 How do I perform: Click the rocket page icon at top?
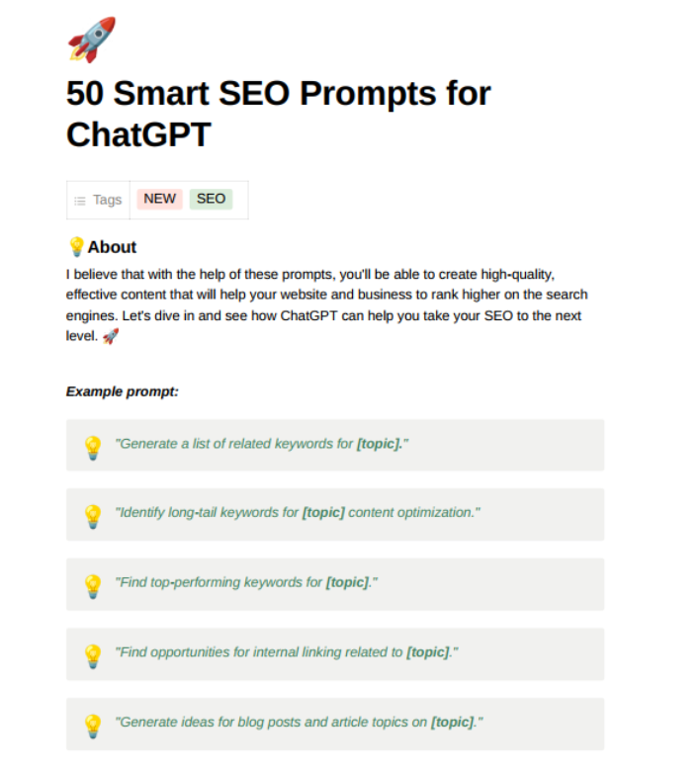[x=92, y=40]
